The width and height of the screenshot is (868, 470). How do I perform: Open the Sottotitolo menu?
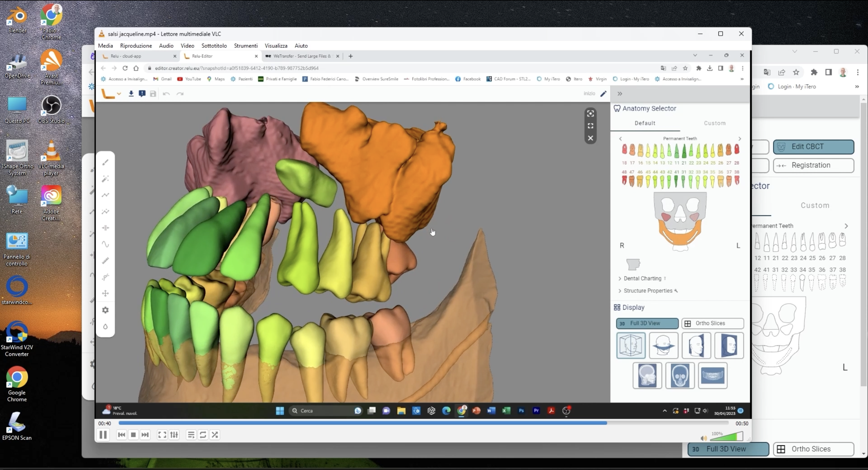(214, 45)
